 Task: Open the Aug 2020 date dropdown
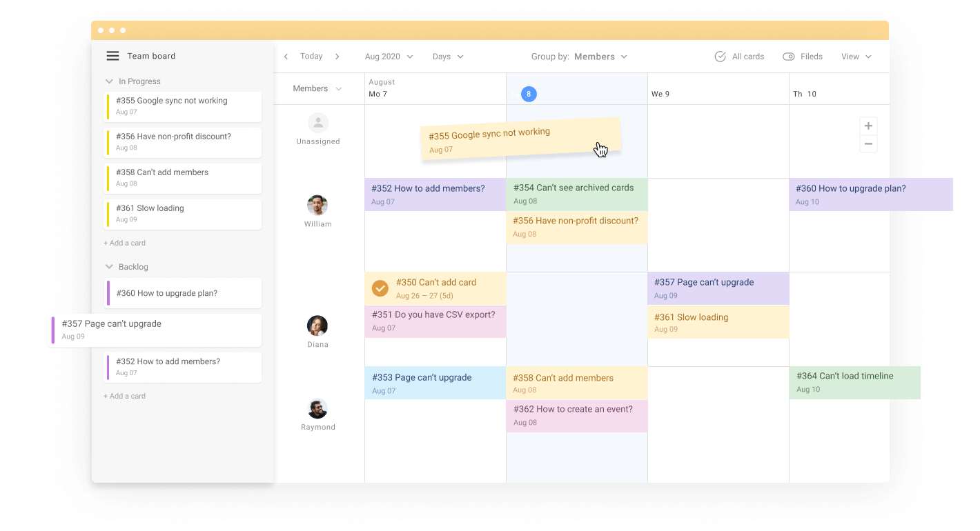pyautogui.click(x=388, y=56)
